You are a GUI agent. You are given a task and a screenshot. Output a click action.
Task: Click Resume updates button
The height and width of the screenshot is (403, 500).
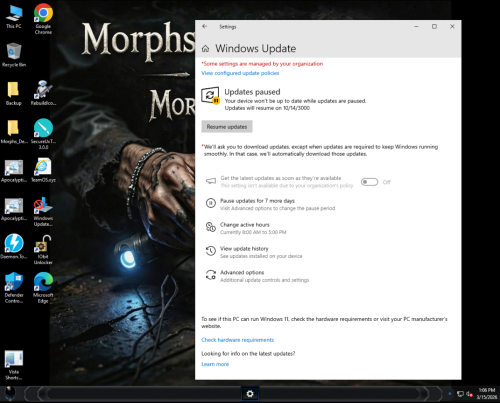(x=227, y=127)
